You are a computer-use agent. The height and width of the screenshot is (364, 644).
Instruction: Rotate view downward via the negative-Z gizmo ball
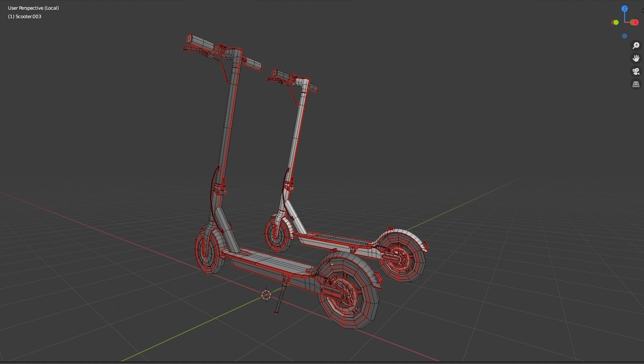tap(624, 36)
